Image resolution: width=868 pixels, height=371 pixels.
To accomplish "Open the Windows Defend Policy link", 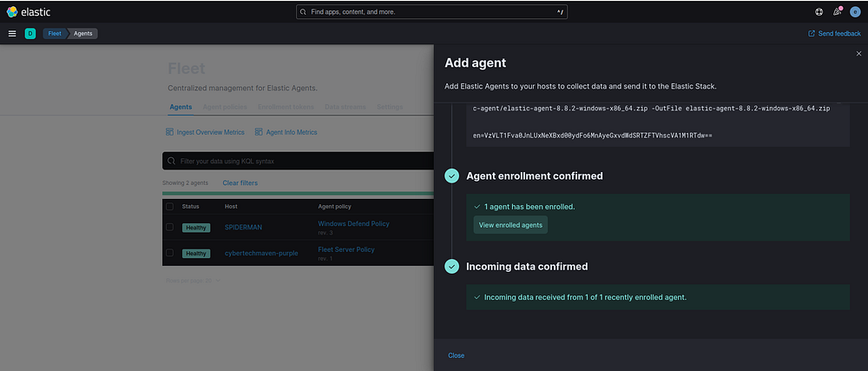I will (x=353, y=223).
